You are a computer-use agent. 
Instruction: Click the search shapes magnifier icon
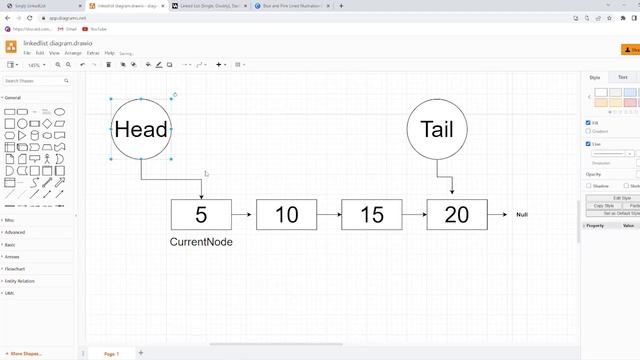pos(66,81)
